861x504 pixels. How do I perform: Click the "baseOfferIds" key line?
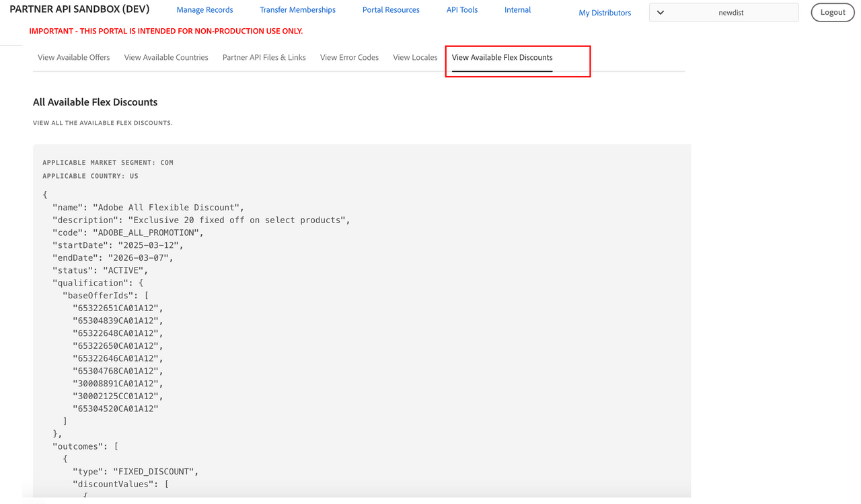[106, 296]
